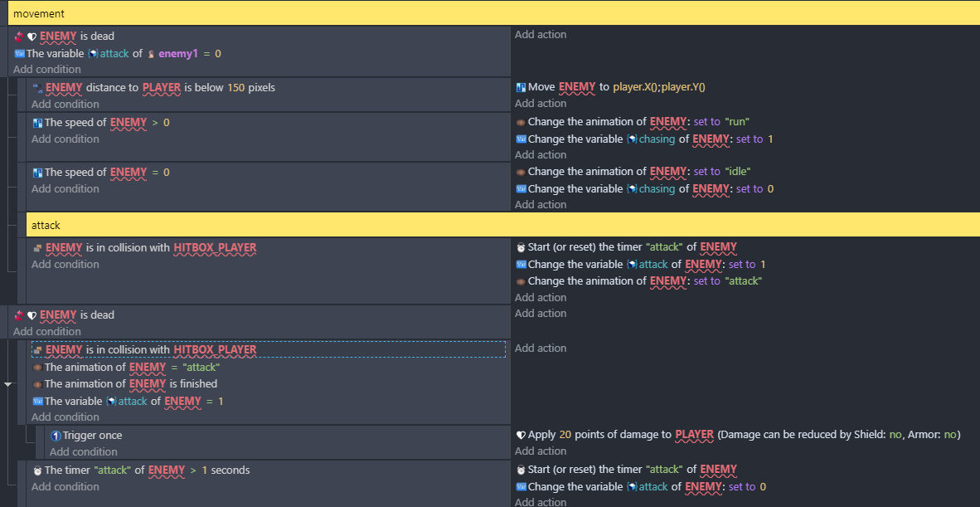980x507 pixels.
Task: Click the health icon beside first "ENEMY is dead"
Action: [x=32, y=37]
